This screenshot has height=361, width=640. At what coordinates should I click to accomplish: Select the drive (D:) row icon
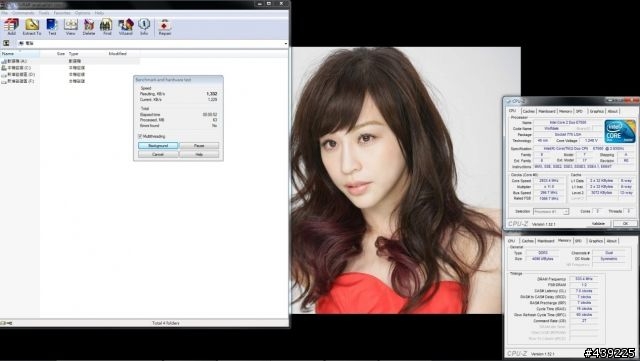pos(4,75)
